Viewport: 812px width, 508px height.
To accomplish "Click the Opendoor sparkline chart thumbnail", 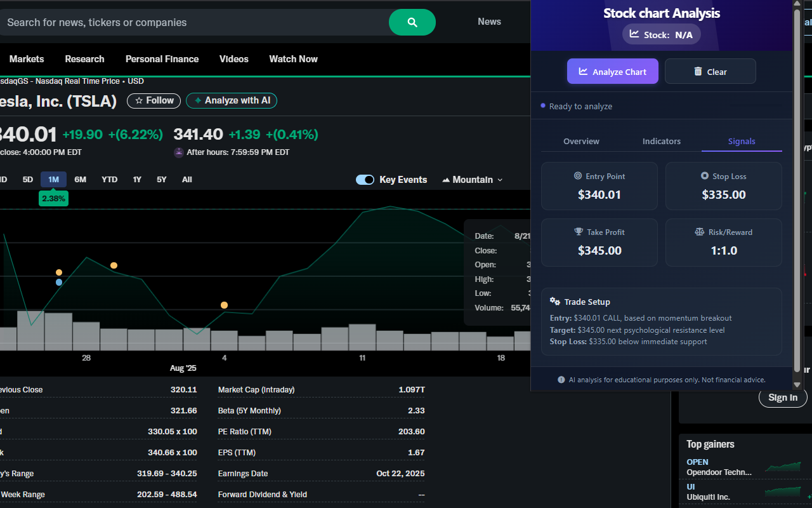I will [782, 467].
